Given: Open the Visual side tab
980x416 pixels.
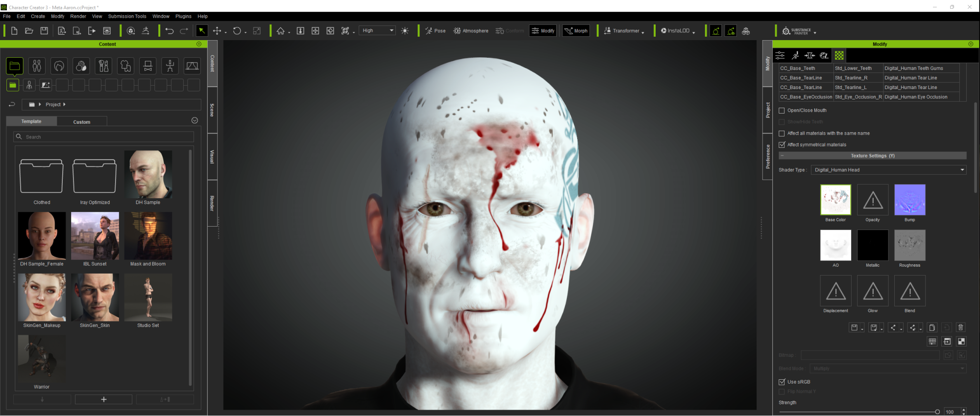Looking at the screenshot, I should click(x=212, y=157).
